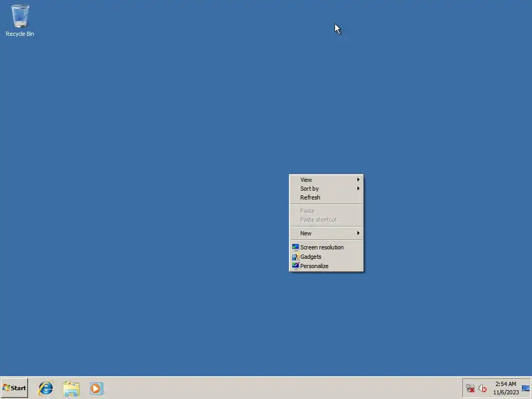This screenshot has height=399, width=532.
Task: Select Gadgets from the context menu
Action: pos(326,257)
